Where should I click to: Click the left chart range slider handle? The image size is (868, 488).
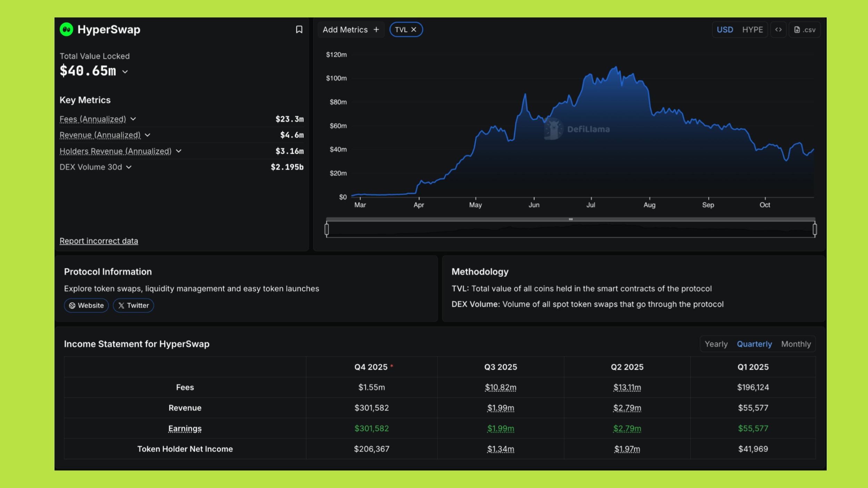tap(327, 229)
